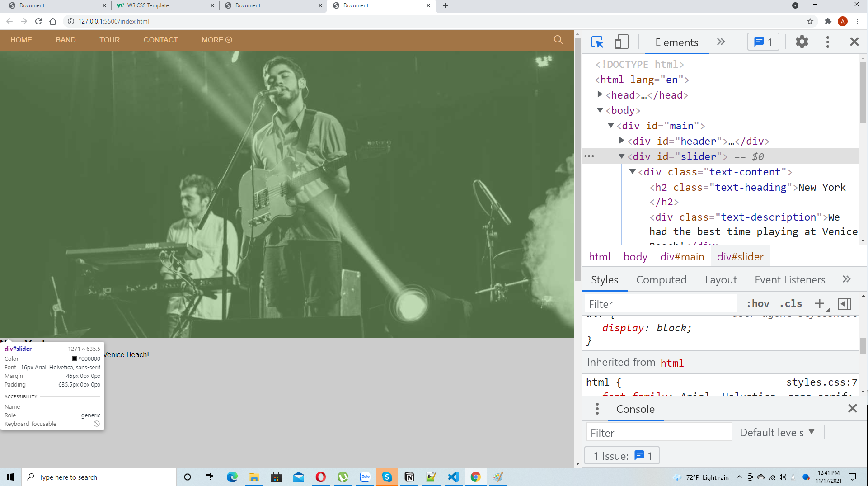Collapse the div id main node

click(x=611, y=125)
